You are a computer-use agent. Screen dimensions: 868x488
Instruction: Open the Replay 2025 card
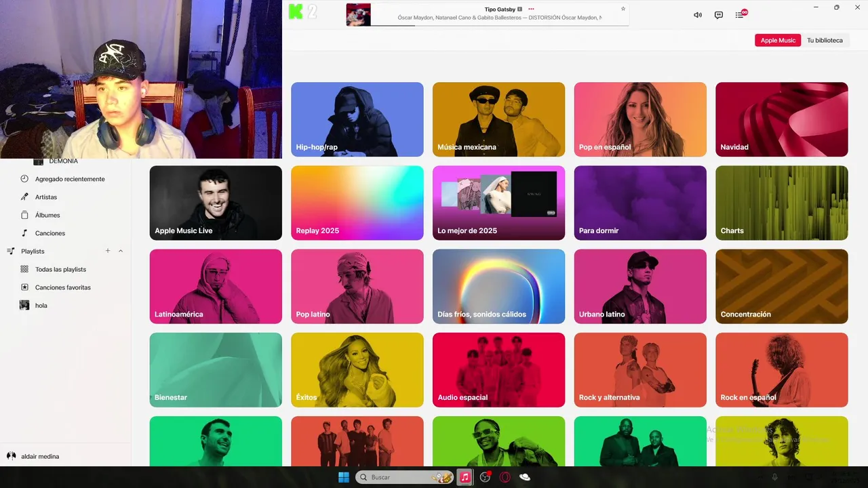point(357,203)
